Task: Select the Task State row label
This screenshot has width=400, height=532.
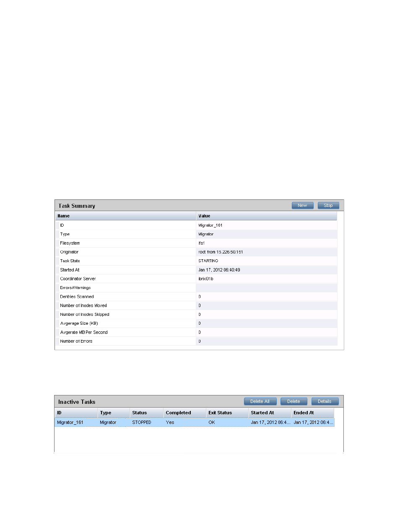Action: [70, 261]
